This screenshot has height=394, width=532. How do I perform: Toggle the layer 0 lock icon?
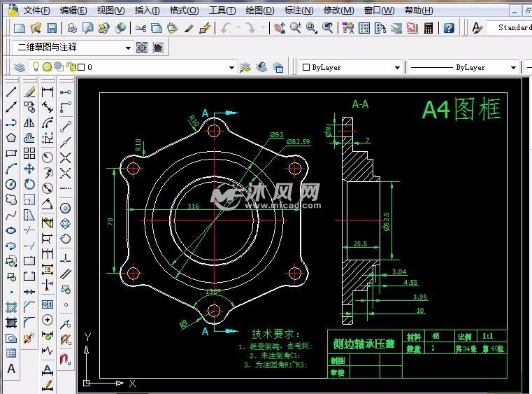[70, 67]
